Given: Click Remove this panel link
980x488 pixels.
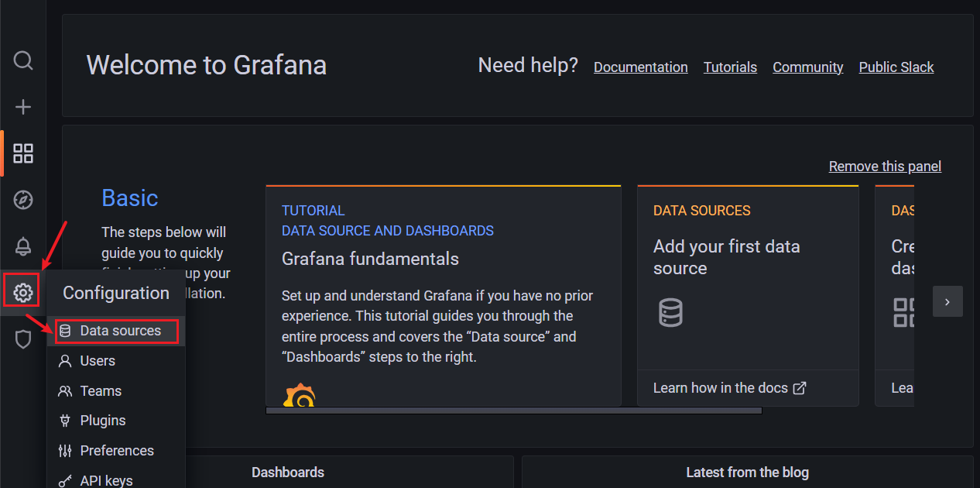Looking at the screenshot, I should pyautogui.click(x=885, y=167).
